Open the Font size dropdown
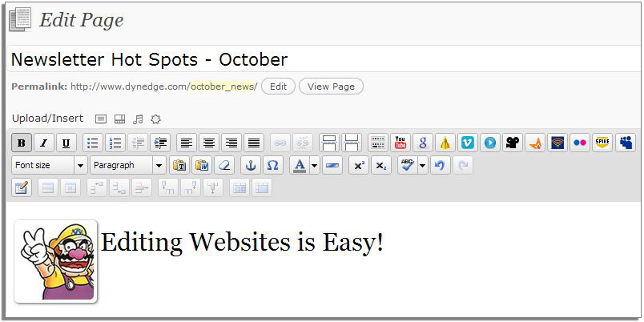 (49, 166)
